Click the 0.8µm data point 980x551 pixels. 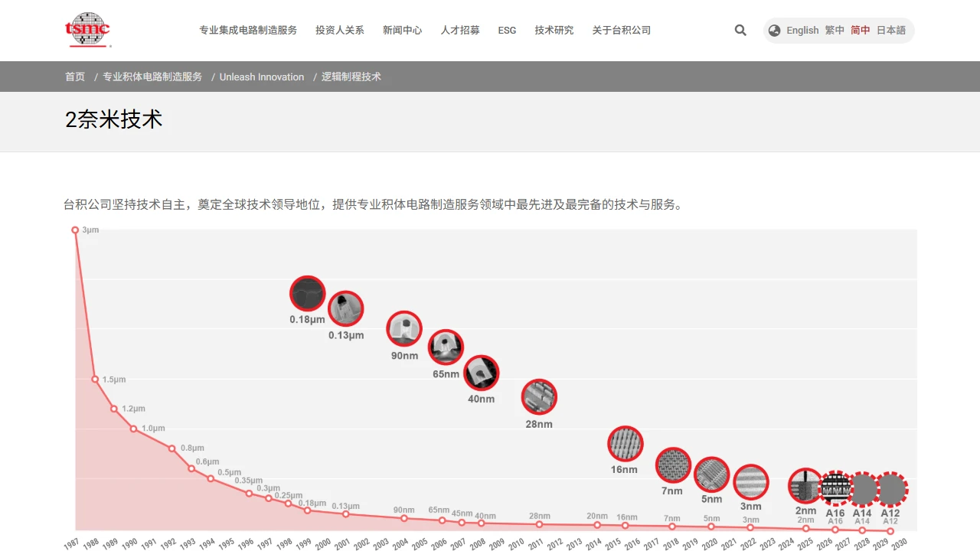coord(172,448)
